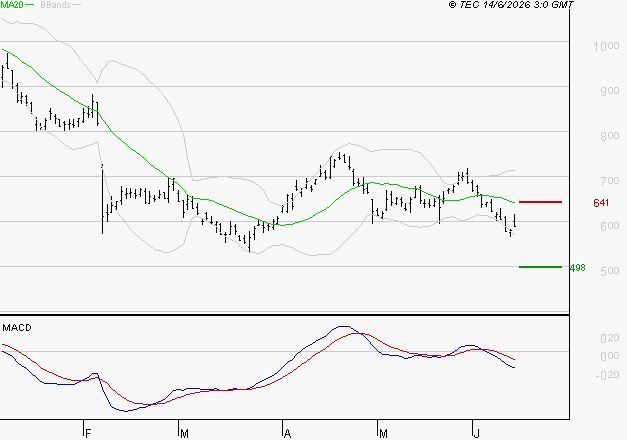Click the BBands legend label

point(56,4)
